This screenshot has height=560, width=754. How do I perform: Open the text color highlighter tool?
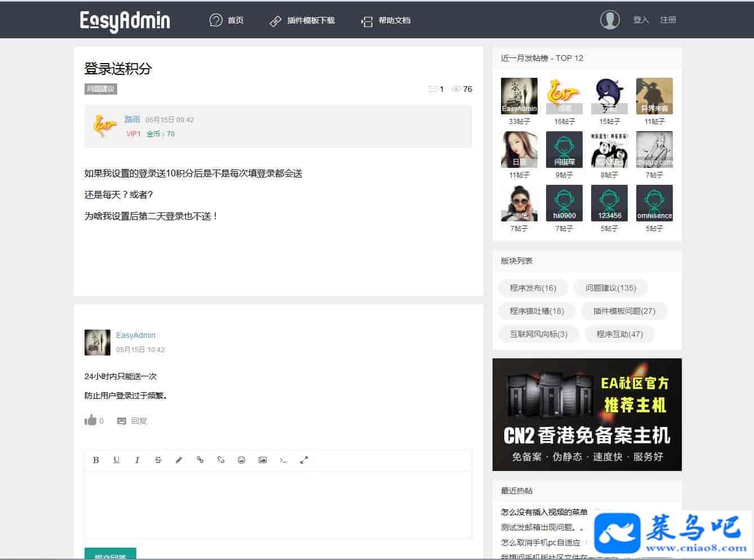point(179,460)
